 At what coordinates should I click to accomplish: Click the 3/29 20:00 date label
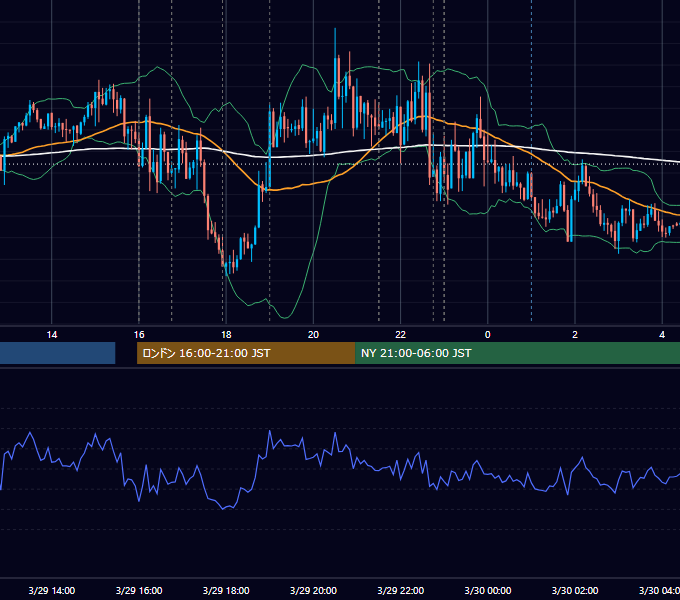click(x=313, y=590)
